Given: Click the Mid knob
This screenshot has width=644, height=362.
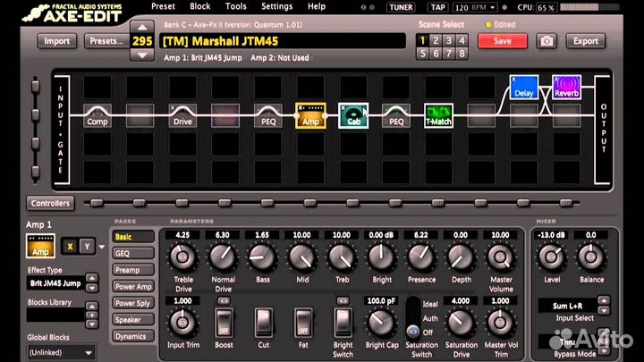Looking at the screenshot, I should point(302,257).
